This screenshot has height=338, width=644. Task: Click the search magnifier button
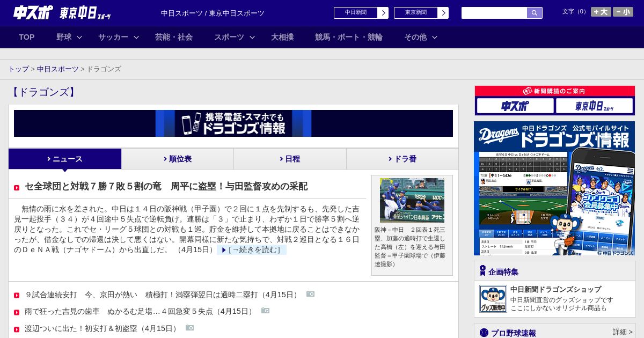(535, 13)
